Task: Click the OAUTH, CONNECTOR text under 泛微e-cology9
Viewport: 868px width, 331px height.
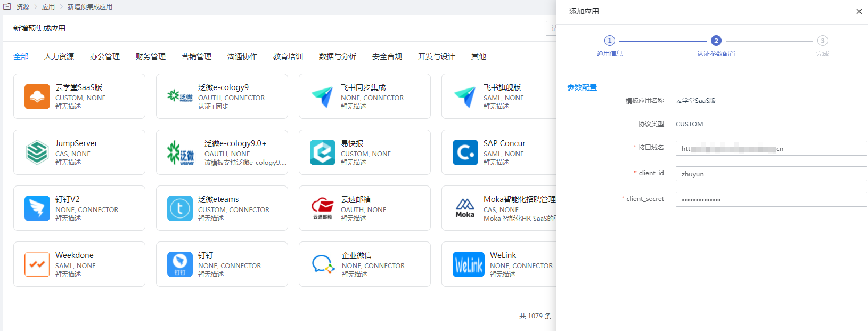Action: tap(231, 98)
